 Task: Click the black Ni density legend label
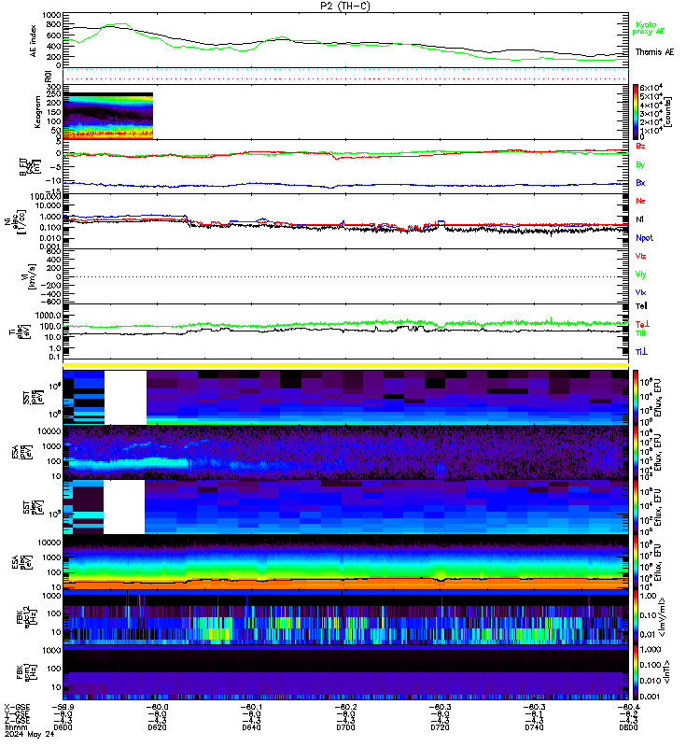pos(639,219)
